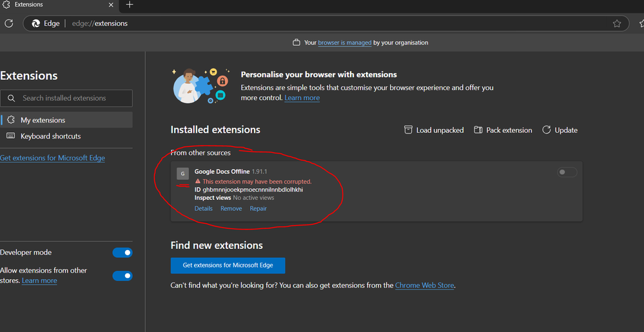Toggle Developer mode switch off
This screenshot has width=644, height=332.
122,252
